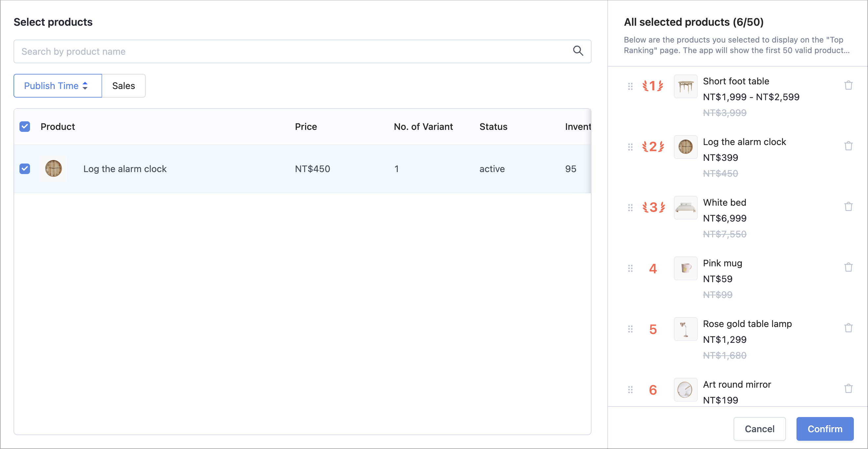This screenshot has width=868, height=449.
Task: Click drag handle for White bed
Action: (x=630, y=208)
